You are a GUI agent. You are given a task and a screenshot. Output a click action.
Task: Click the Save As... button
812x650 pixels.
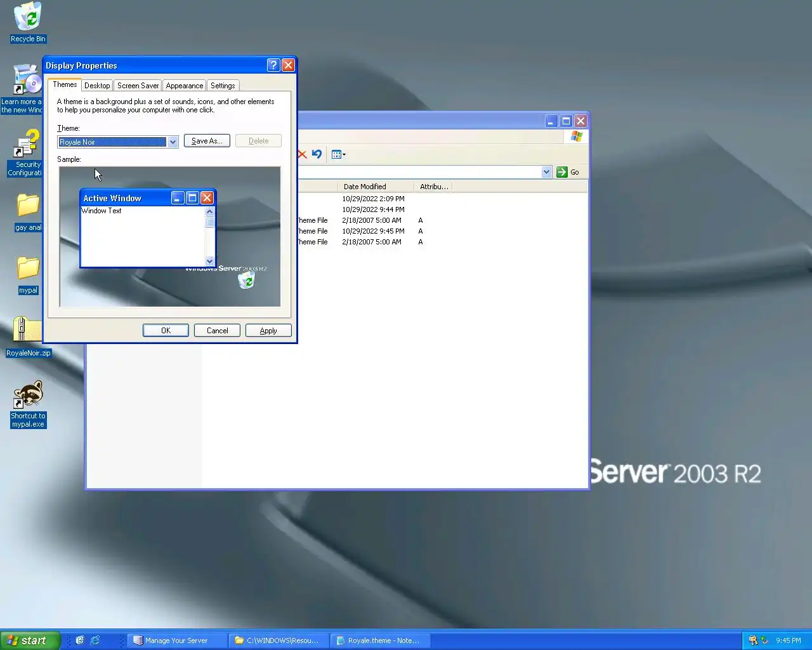click(207, 141)
